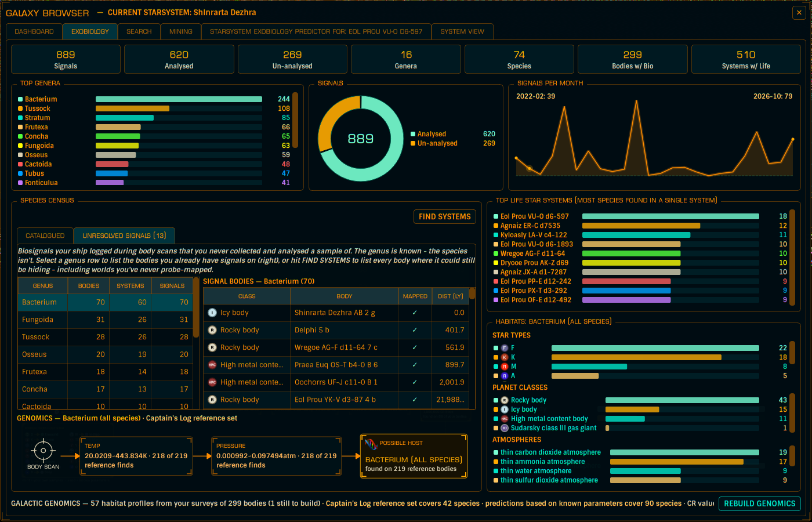
Task: Click the Rocky body icon beside Delphi 5 b
Action: point(212,330)
